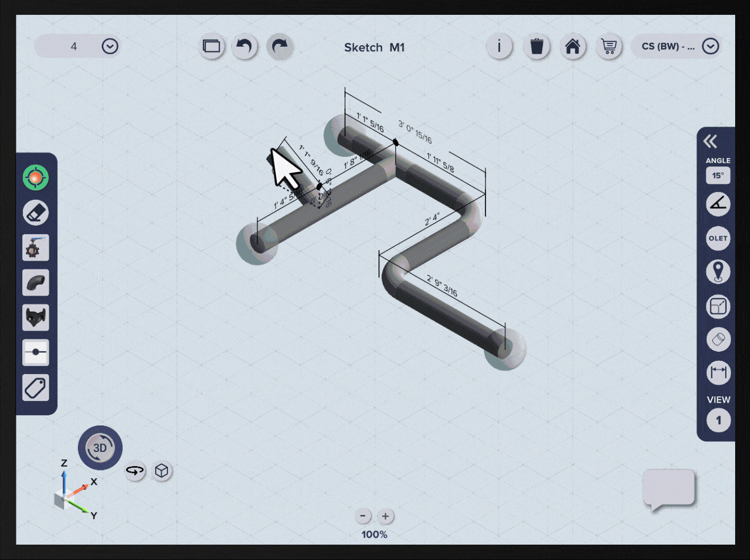750x560 pixels.
Task: Click the tag label tool
Action: click(36, 388)
